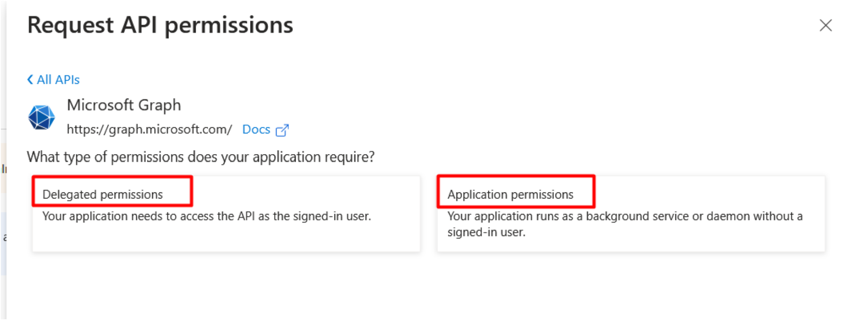868x321 pixels.
Task: Close the Request API permissions panel
Action: tap(825, 25)
